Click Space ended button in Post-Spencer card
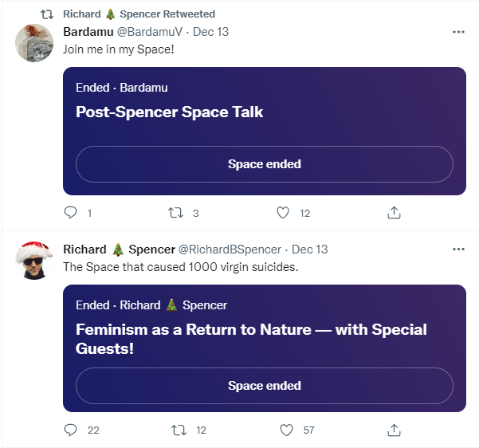Image resolution: width=479 pixels, height=448 pixels. 265,164
